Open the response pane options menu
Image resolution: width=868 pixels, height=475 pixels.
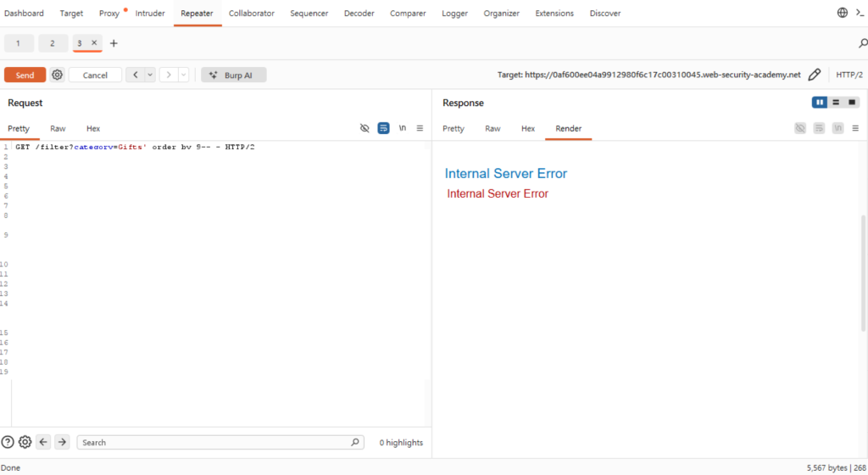[x=855, y=128]
